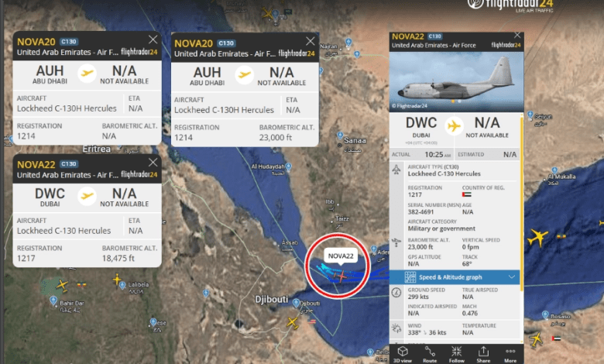Image resolution: width=604 pixels, height=364 pixels.
Task: Click the chevron on Speed & Altitude graph bar
Action: (x=512, y=277)
